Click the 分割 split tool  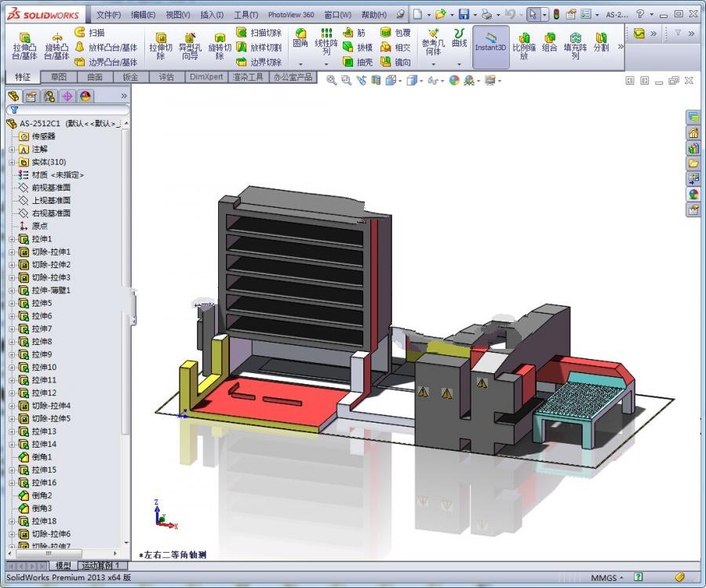coord(601,42)
